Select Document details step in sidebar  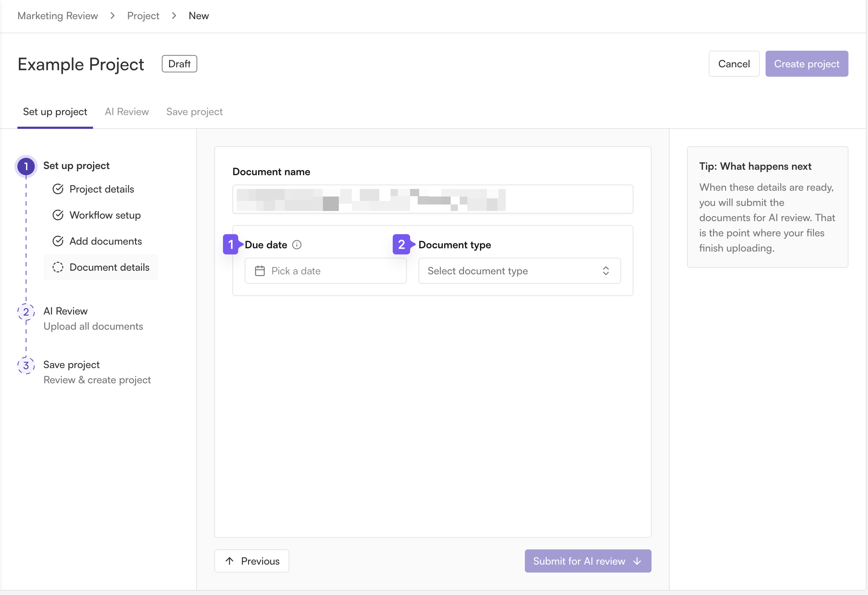[x=101, y=267]
